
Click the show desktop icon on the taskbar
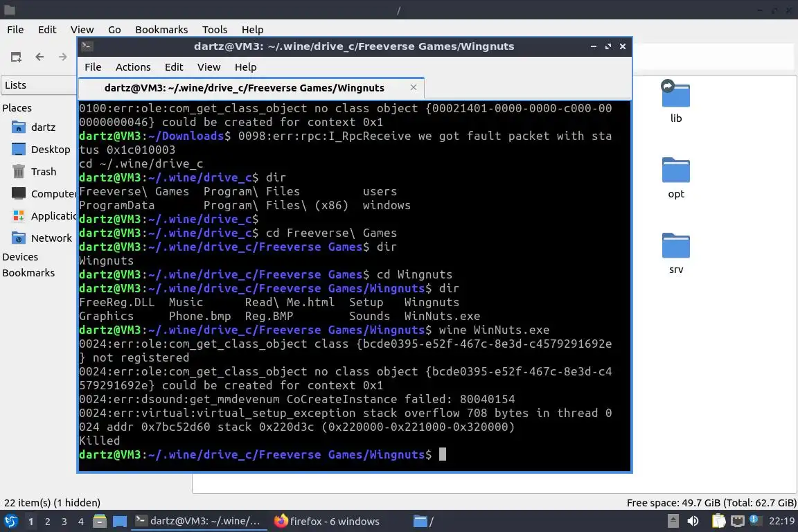pyautogui.click(x=120, y=522)
